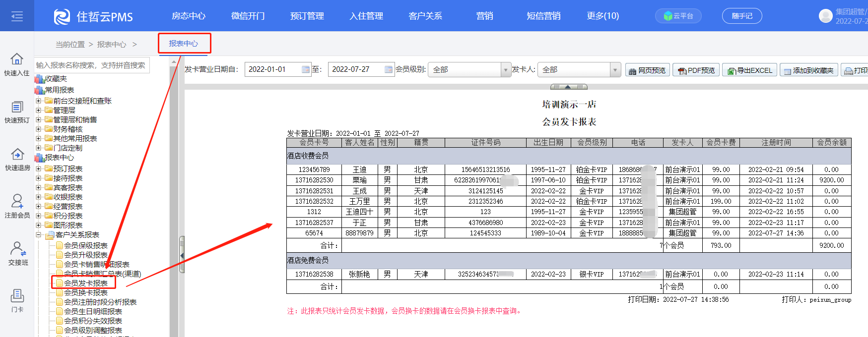Screen dimensions: 868x337
Task: Expand 管理层和销售 folder
Action: [38, 119]
